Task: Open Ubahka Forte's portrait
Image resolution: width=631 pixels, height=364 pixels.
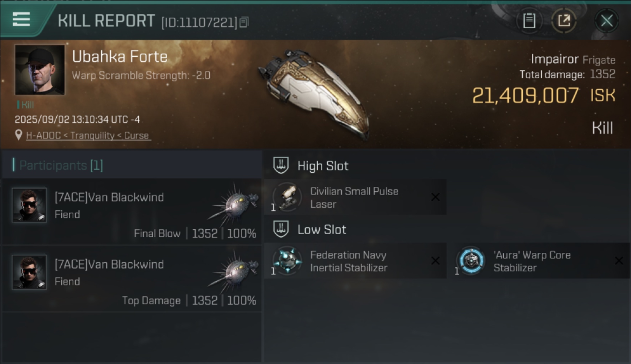Action: [40, 70]
